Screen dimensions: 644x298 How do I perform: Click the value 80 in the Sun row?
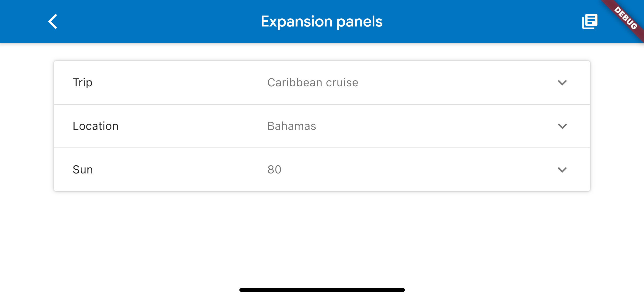point(274,169)
